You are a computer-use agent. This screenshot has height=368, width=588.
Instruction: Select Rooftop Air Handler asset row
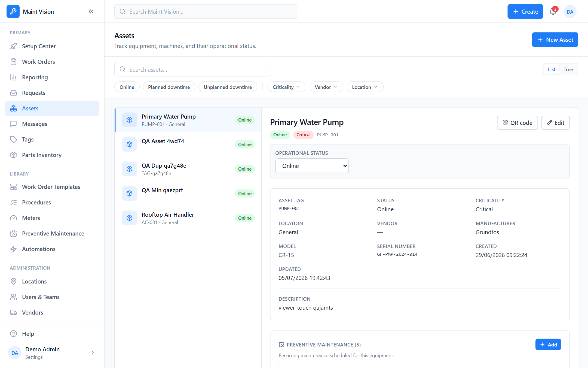tap(188, 218)
